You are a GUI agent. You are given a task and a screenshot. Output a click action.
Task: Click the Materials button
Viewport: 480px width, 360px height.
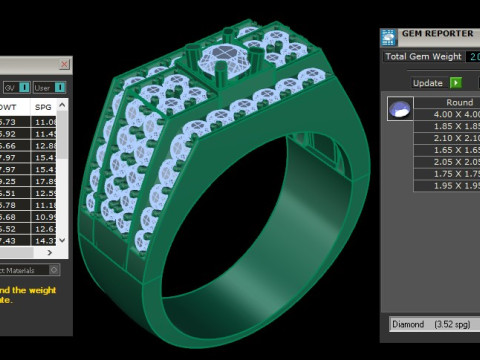(x=29, y=270)
